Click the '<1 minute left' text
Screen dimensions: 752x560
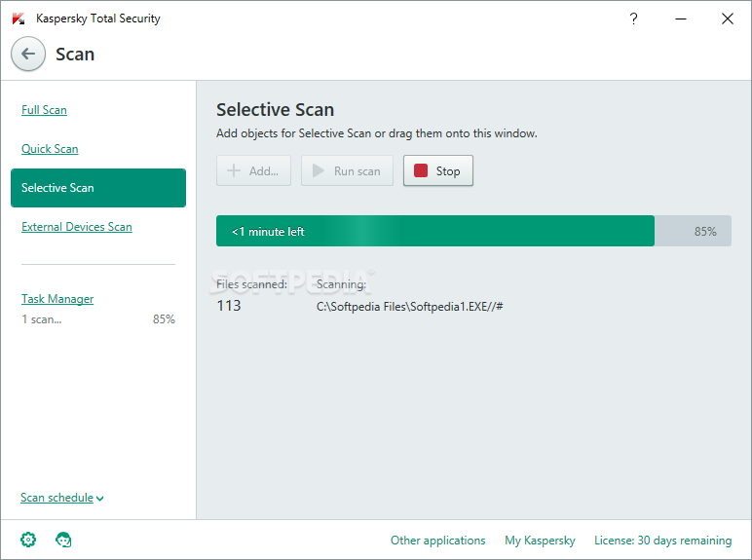pyautogui.click(x=268, y=232)
